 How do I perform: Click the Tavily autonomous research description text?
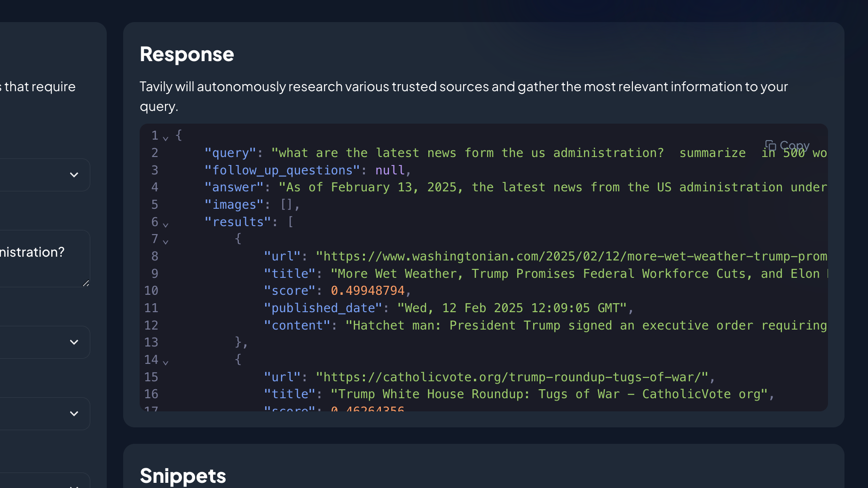464,96
